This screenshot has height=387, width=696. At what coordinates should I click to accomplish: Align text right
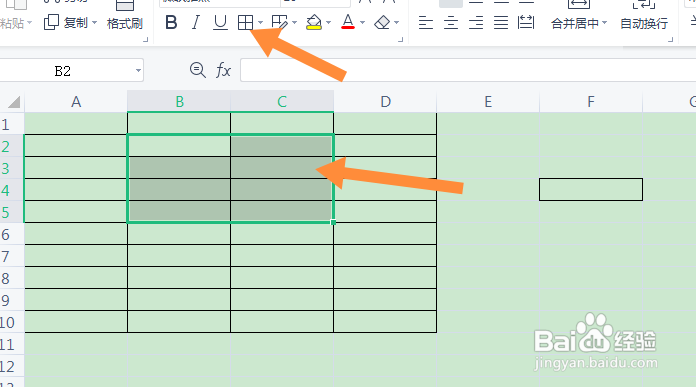[x=476, y=22]
